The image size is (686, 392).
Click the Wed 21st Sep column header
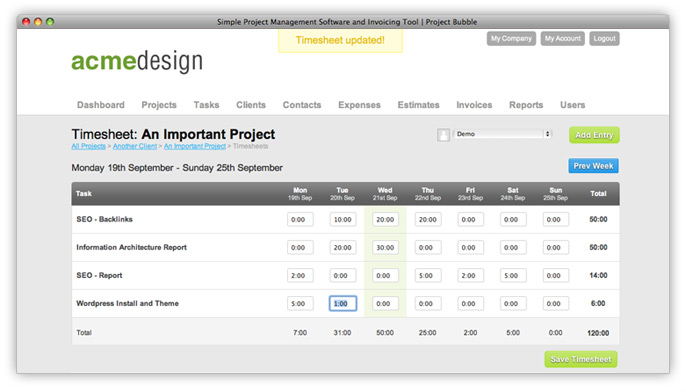click(385, 194)
